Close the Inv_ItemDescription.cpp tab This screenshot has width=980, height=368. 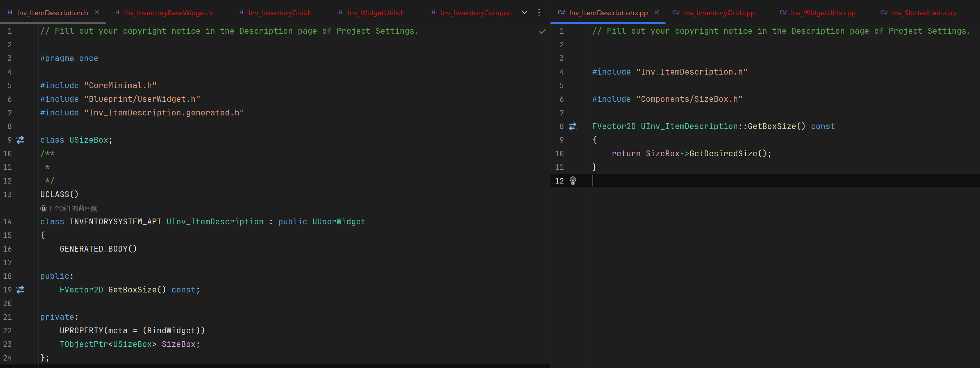[x=657, y=13]
